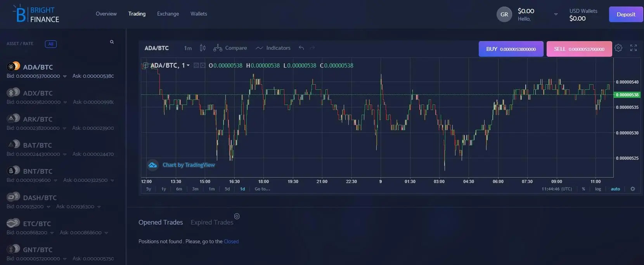The width and height of the screenshot is (644, 265).
Task: Select the 5d time range
Action: pyautogui.click(x=227, y=189)
